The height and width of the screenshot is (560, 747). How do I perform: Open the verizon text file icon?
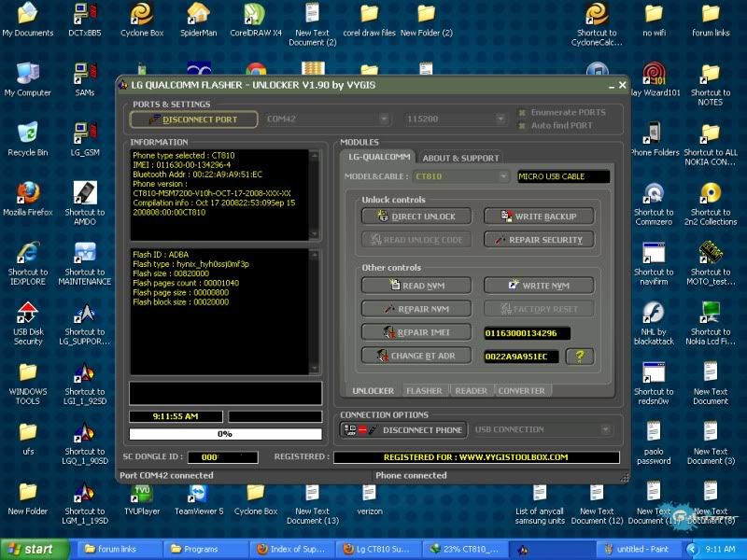point(370,500)
